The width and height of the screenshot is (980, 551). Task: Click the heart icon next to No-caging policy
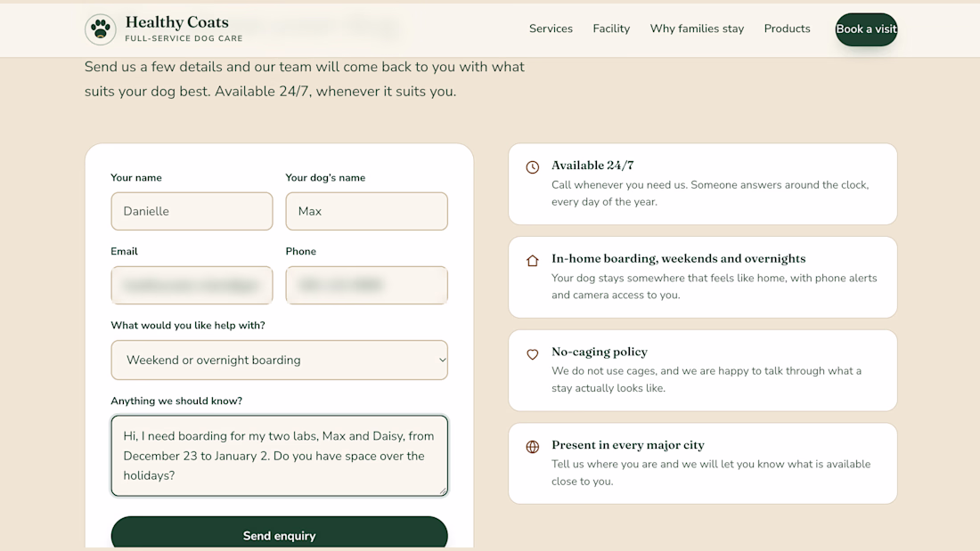pos(533,354)
